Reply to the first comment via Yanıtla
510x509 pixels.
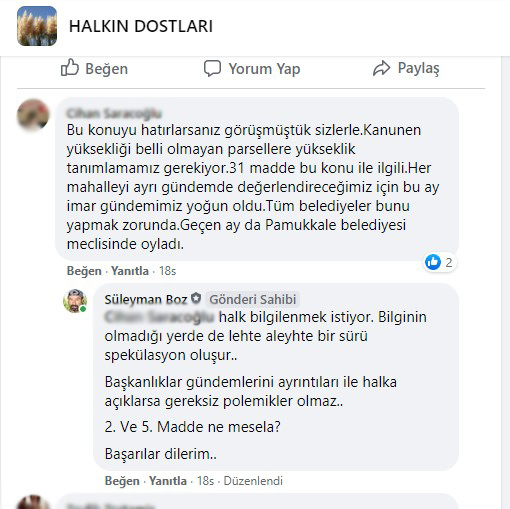point(130,271)
